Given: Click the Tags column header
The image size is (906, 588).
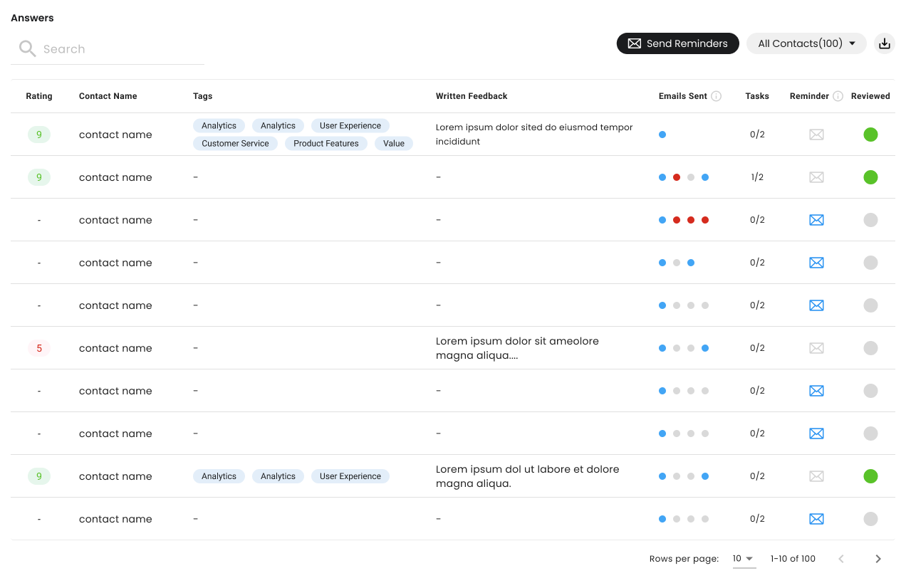Looking at the screenshot, I should pos(203,96).
